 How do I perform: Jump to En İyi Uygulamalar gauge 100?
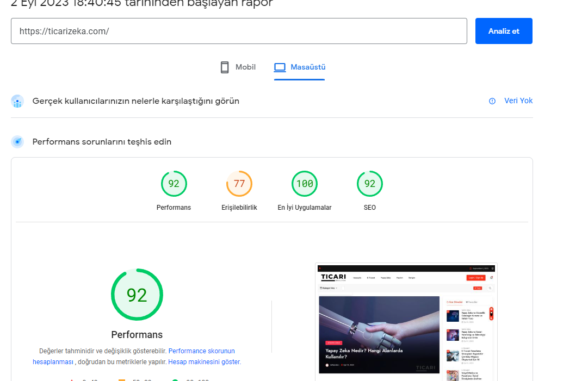tap(305, 184)
